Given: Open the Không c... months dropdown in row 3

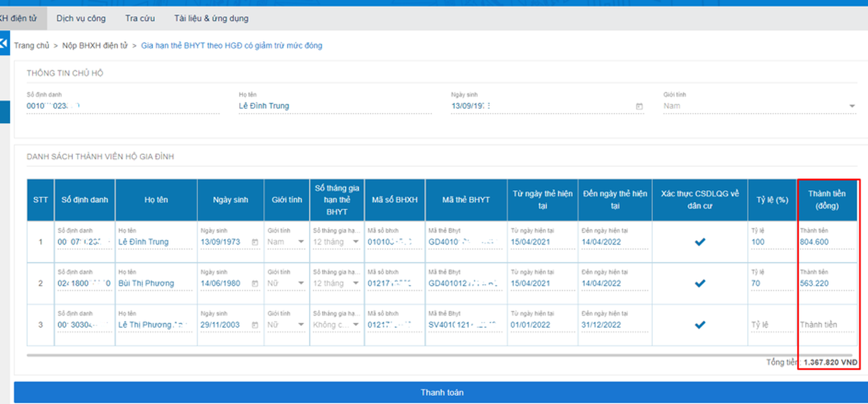Looking at the screenshot, I should (x=356, y=325).
